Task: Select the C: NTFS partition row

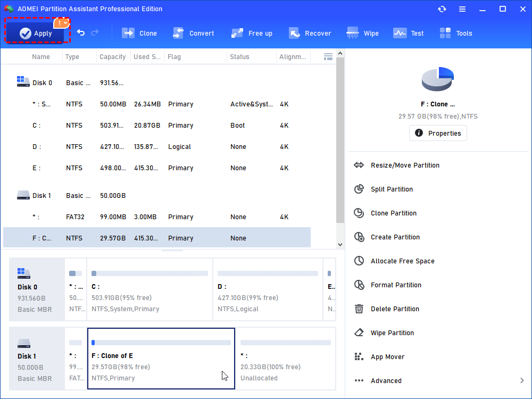Action: click(x=157, y=126)
